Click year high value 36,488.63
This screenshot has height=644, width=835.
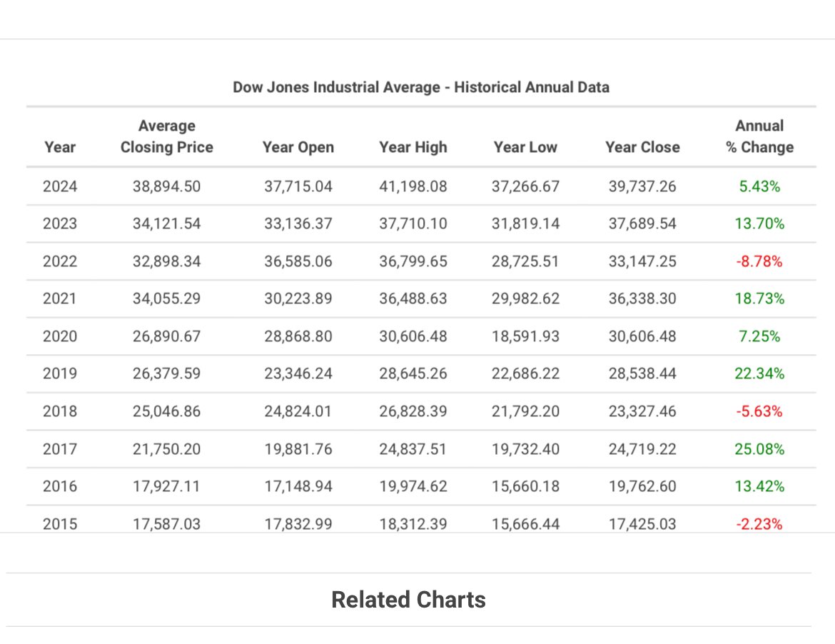[x=413, y=299]
